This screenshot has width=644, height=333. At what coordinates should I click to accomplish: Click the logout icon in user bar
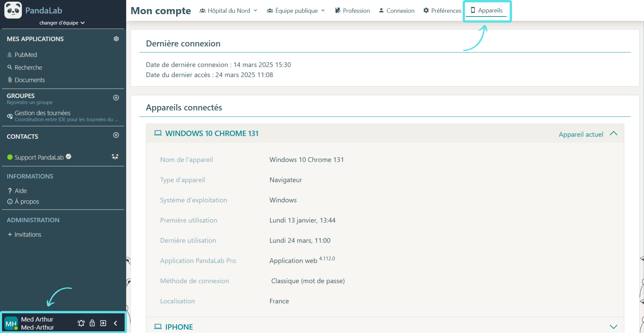(103, 323)
